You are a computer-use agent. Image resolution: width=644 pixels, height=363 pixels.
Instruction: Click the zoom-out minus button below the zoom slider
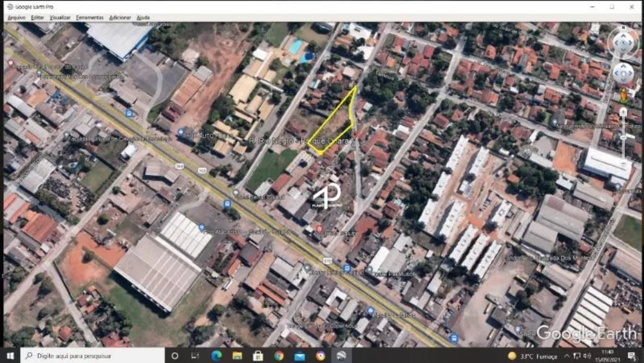[623, 163]
